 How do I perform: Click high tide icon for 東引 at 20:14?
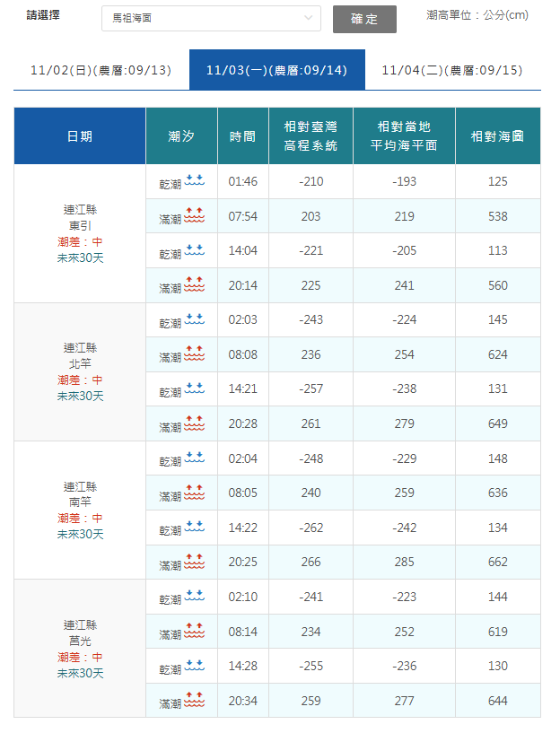pyautogui.click(x=195, y=285)
